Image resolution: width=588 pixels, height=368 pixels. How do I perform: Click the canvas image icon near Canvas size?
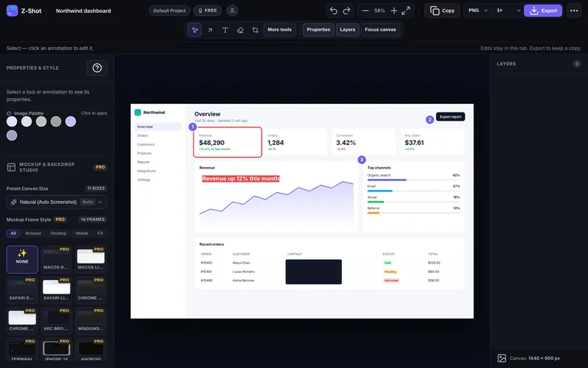click(x=502, y=358)
